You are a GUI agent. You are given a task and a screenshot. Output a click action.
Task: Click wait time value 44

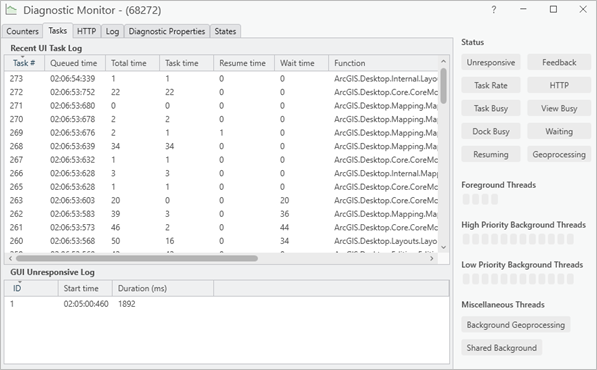click(x=284, y=227)
